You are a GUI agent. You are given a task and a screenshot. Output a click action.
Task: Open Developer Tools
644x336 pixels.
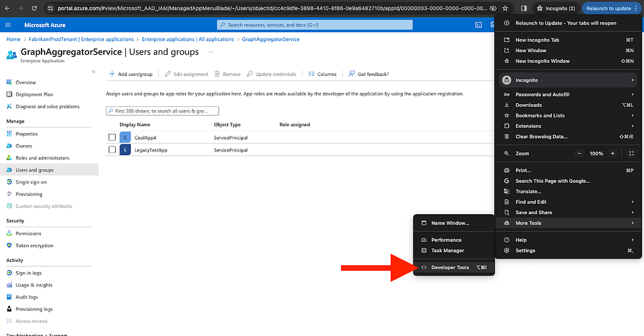pyautogui.click(x=453, y=268)
